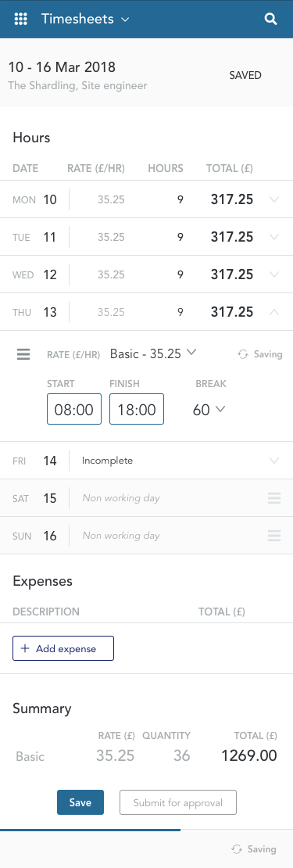Click the Start time field 08:00

pos(74,409)
